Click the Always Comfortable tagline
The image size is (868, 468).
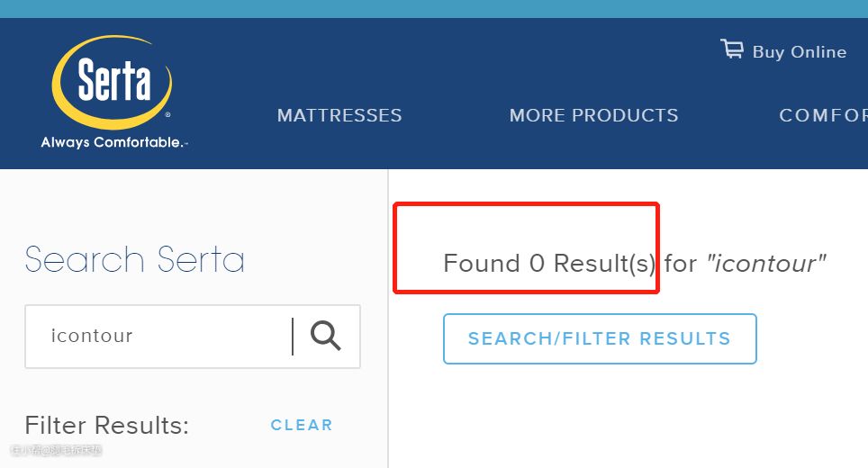tap(113, 143)
